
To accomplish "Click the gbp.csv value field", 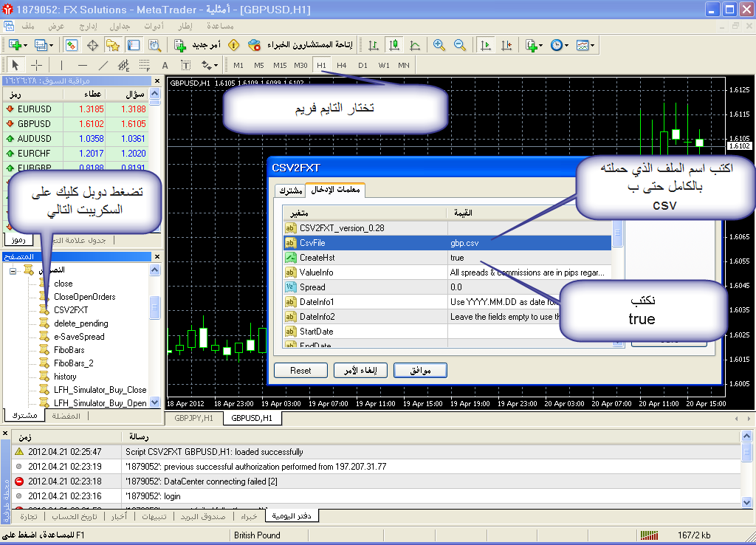I will (529, 243).
